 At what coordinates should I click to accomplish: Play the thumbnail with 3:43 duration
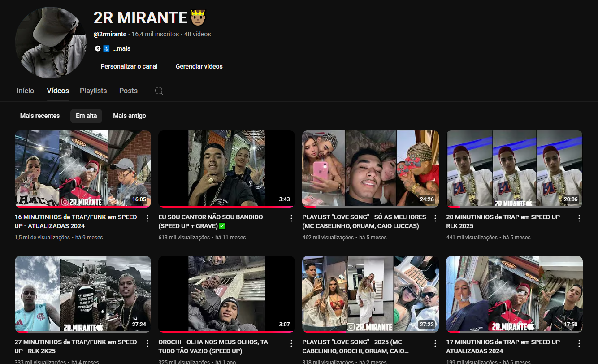point(226,169)
